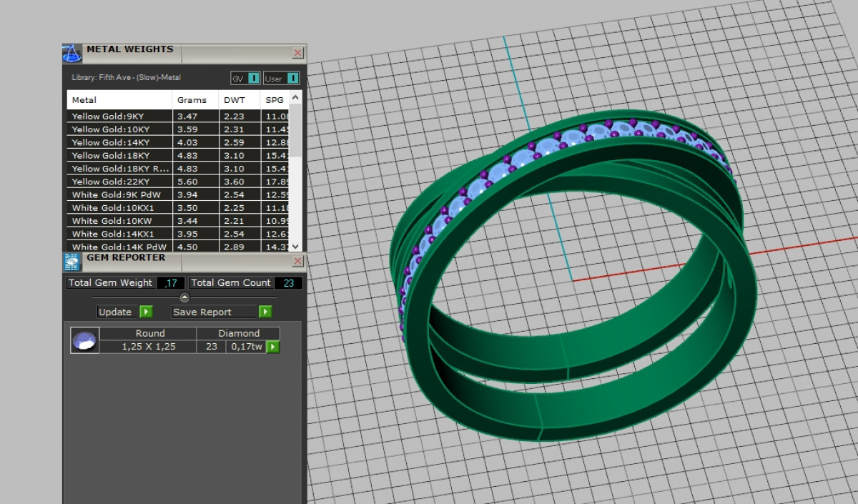Click the Gem Reporter panel icon
The height and width of the screenshot is (504, 858).
point(71,262)
